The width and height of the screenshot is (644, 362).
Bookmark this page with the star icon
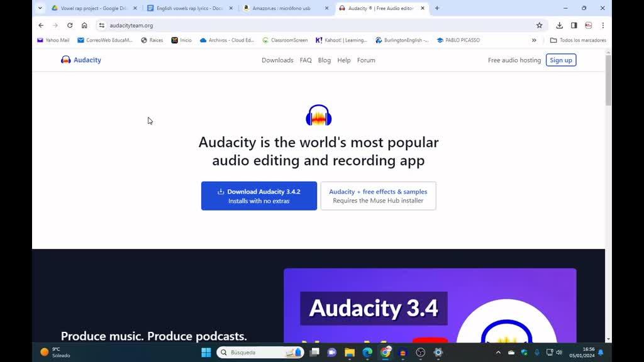coord(539,25)
